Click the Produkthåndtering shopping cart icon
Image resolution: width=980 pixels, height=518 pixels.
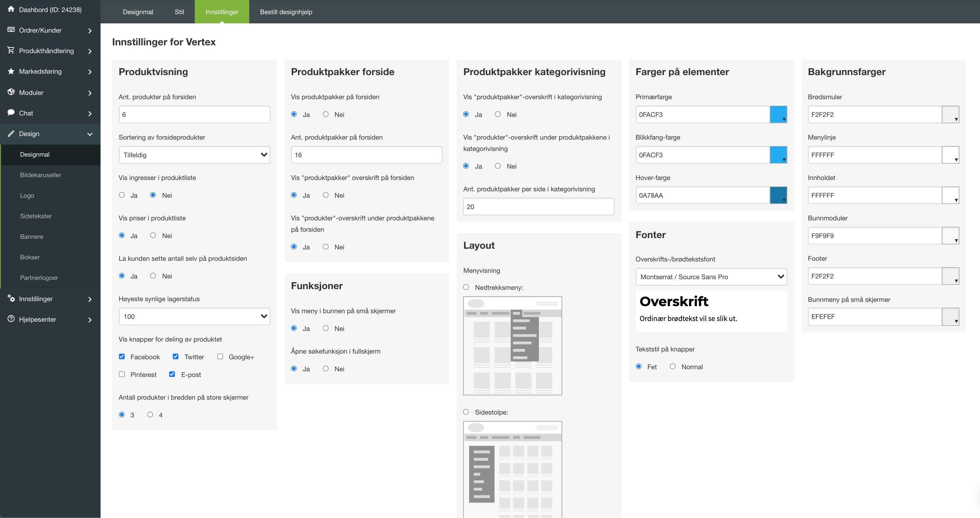11,50
